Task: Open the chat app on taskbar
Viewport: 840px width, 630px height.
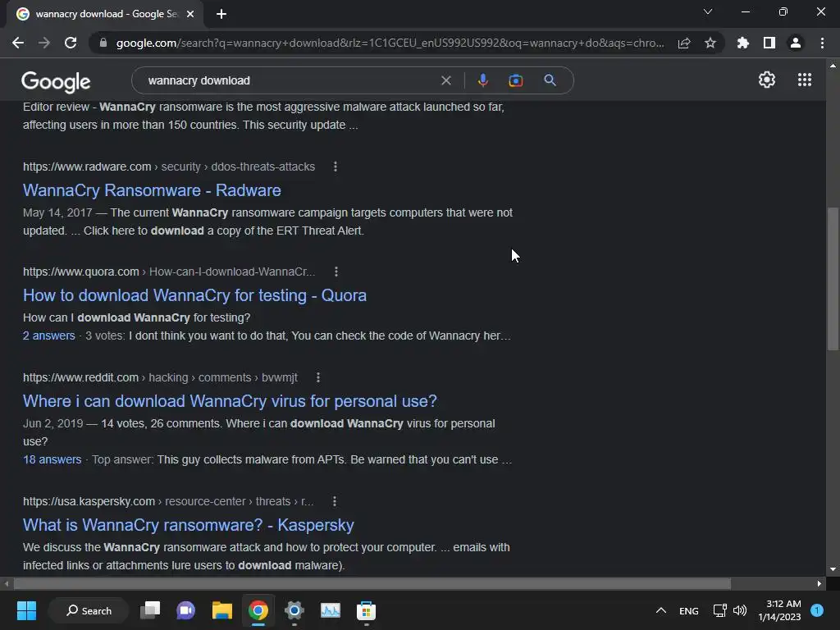Action: pos(186,610)
